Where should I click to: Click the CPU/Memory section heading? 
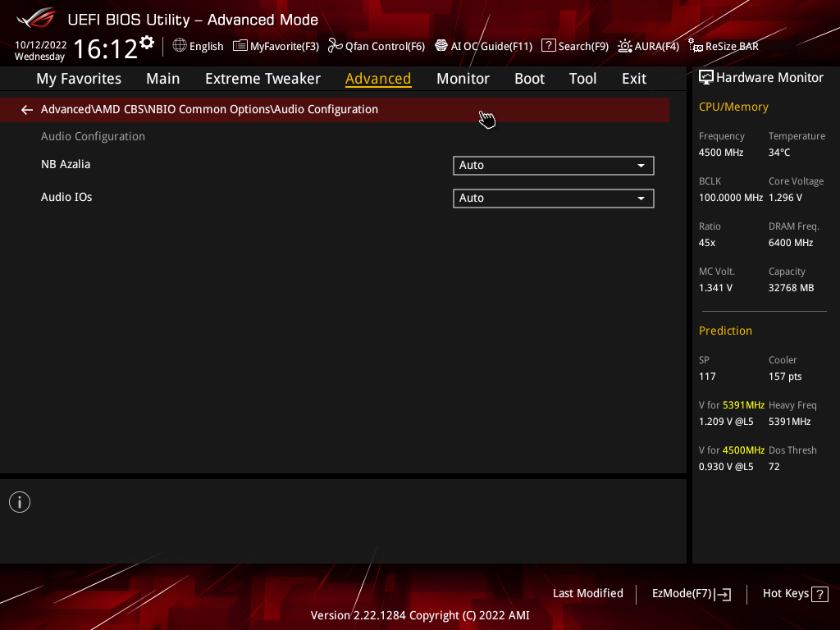[x=733, y=107]
